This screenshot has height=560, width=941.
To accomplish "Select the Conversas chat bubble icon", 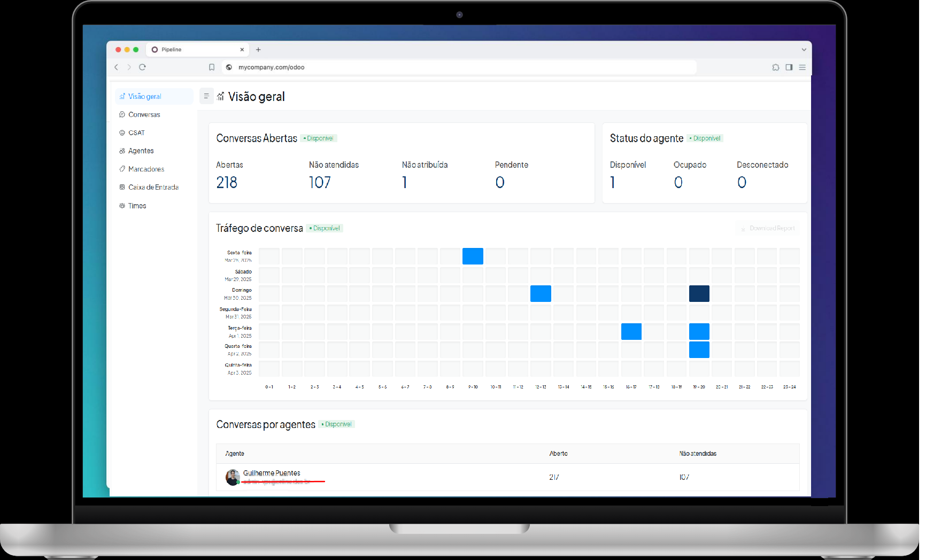I will coord(122,114).
